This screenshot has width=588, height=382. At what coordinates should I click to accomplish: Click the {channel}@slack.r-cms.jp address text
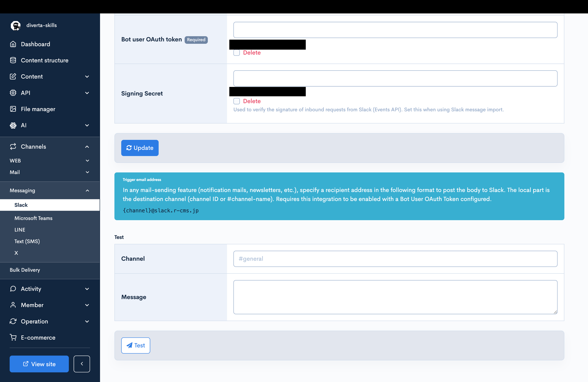click(161, 211)
